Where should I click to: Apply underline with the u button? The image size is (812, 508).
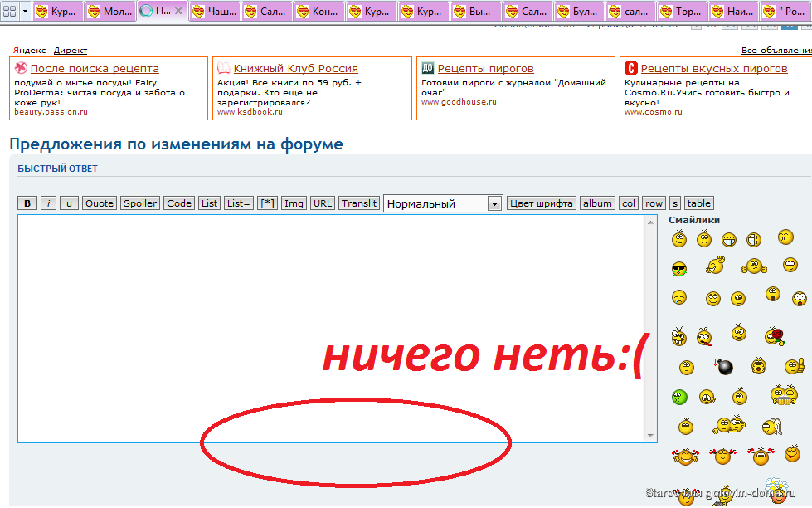click(69, 203)
